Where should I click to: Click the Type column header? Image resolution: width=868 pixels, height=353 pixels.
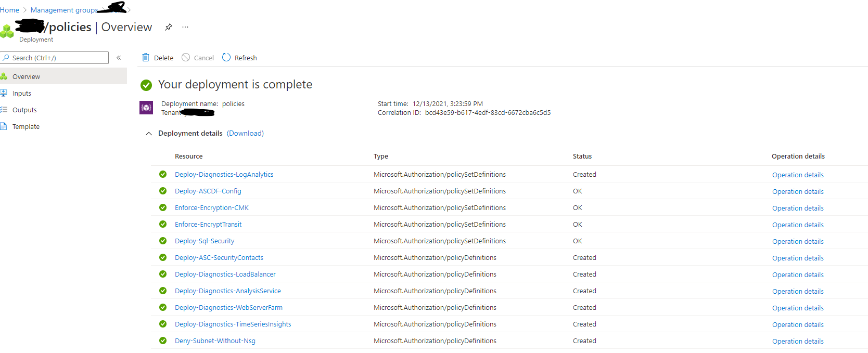[381, 156]
